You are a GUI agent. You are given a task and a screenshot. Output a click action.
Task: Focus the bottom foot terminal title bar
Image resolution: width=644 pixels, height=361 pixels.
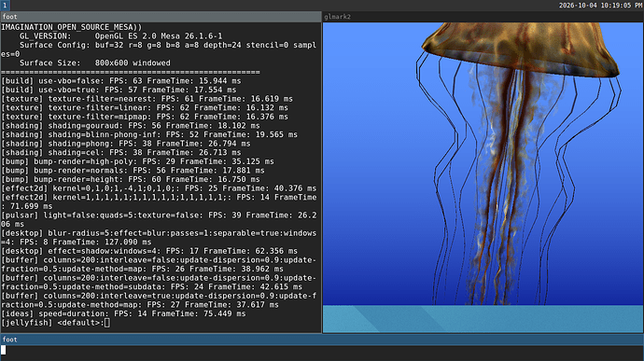tap(322, 340)
